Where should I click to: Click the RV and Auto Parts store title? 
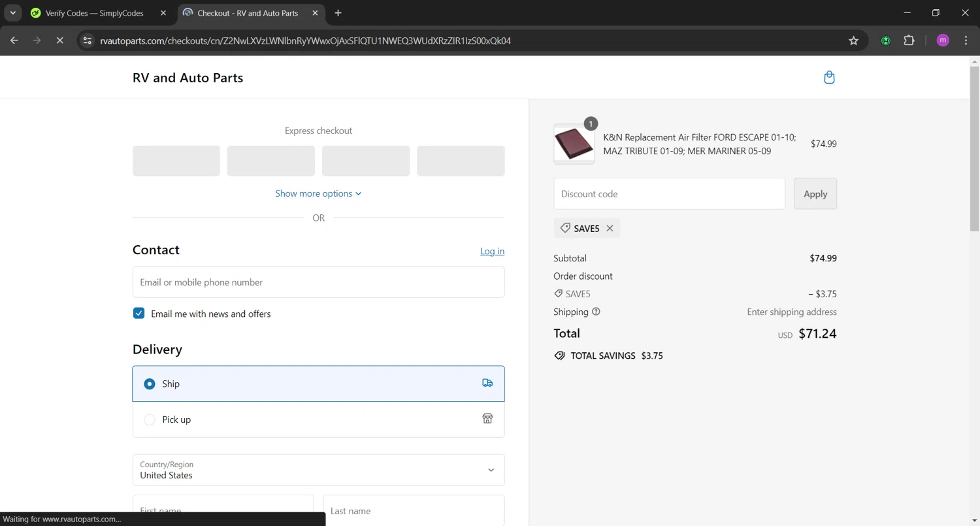pos(188,78)
